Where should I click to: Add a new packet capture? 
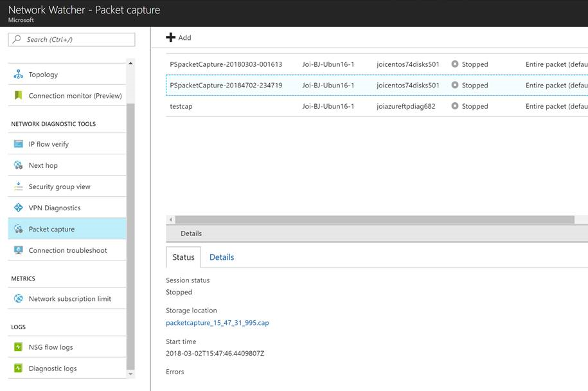coord(179,37)
